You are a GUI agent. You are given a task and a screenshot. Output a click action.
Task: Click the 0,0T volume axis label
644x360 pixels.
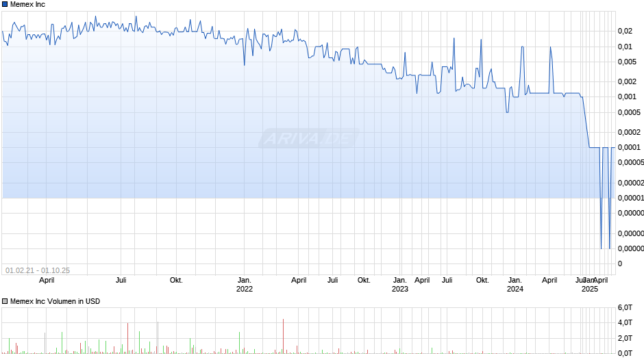click(x=625, y=353)
